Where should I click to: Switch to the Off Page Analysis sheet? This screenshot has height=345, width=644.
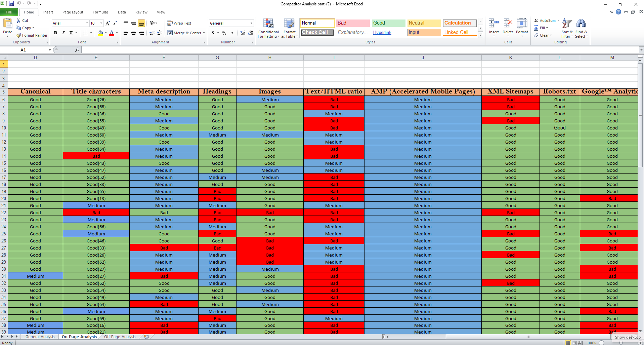click(x=120, y=337)
